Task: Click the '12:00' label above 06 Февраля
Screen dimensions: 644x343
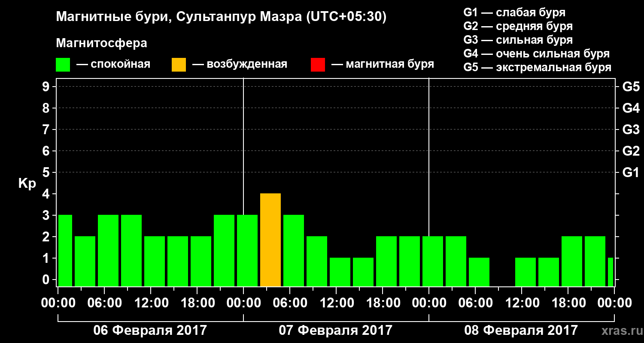Action: (x=151, y=303)
